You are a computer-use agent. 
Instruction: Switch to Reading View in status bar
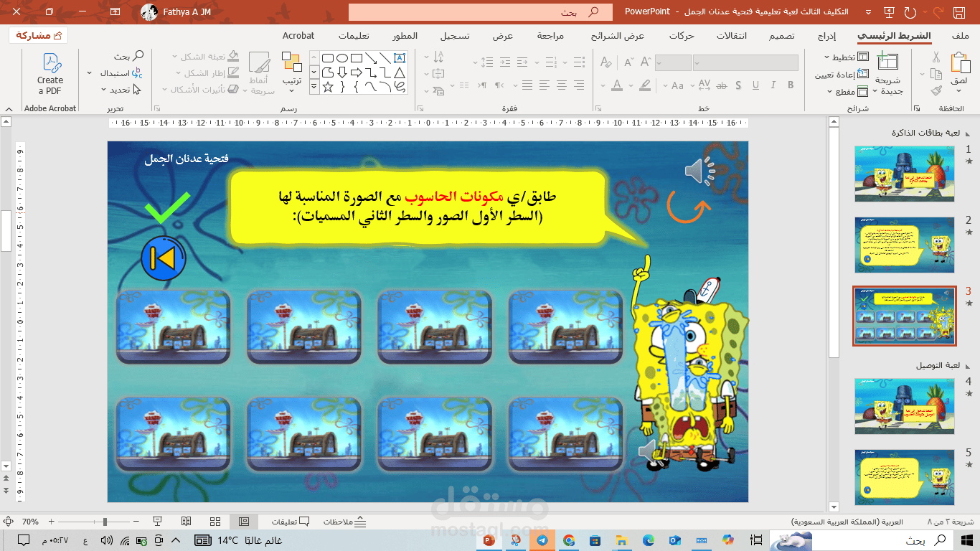pyautogui.click(x=187, y=522)
